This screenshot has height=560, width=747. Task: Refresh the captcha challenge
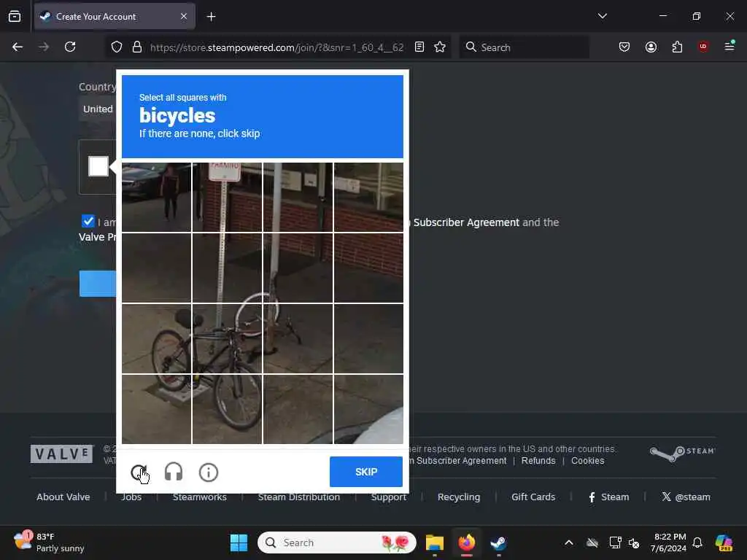139,472
